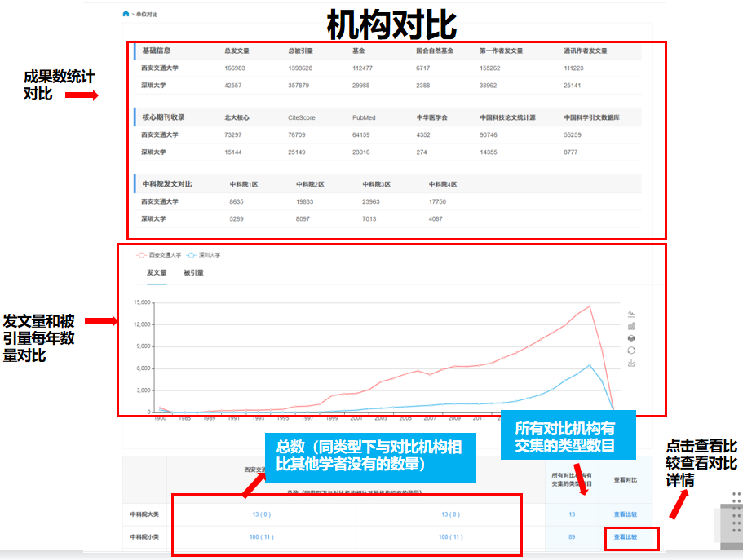Screen dimensions: 743x560
Task: Click CiteScore value 76709
Action: [x=297, y=135]
